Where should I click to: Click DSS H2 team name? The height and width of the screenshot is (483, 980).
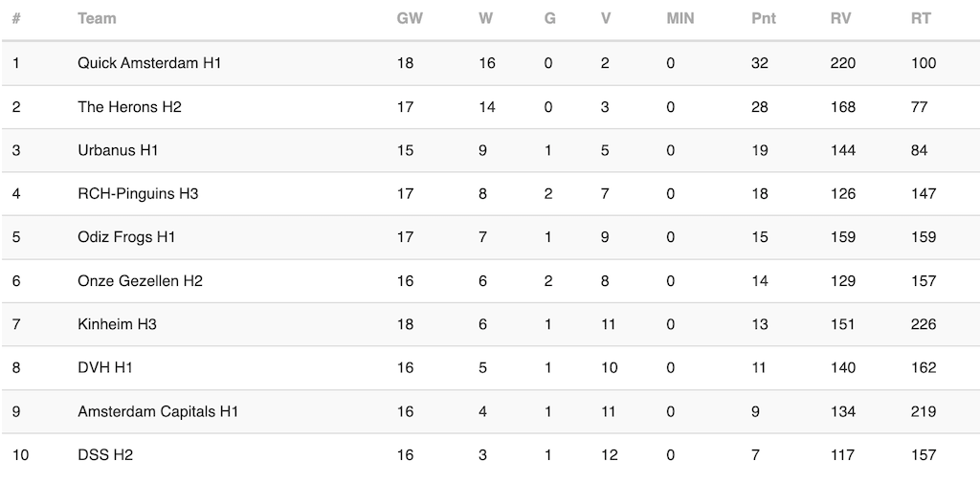(x=105, y=455)
